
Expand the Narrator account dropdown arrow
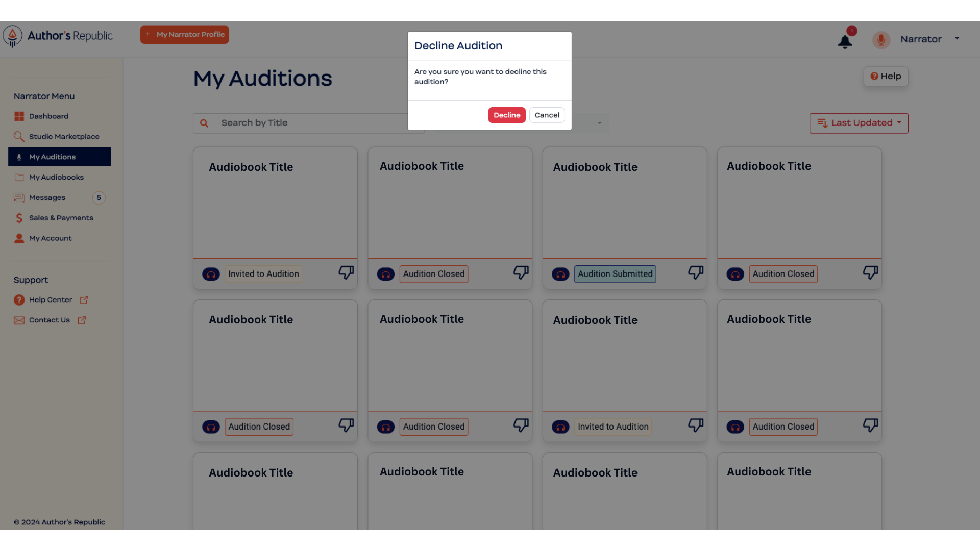[x=957, y=38]
